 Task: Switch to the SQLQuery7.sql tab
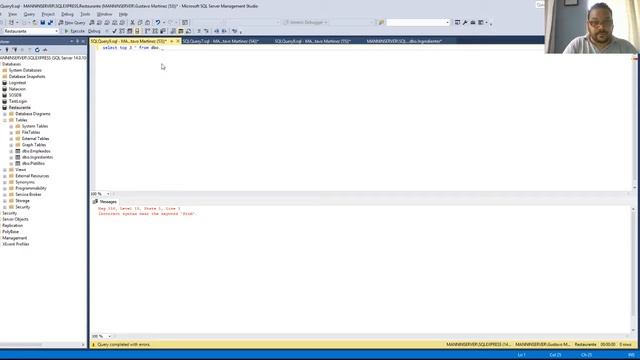point(222,41)
